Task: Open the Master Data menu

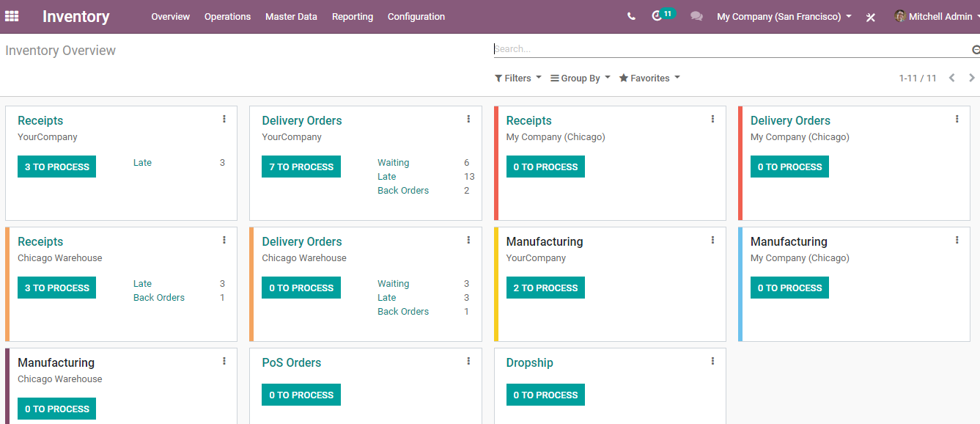Action: point(291,16)
